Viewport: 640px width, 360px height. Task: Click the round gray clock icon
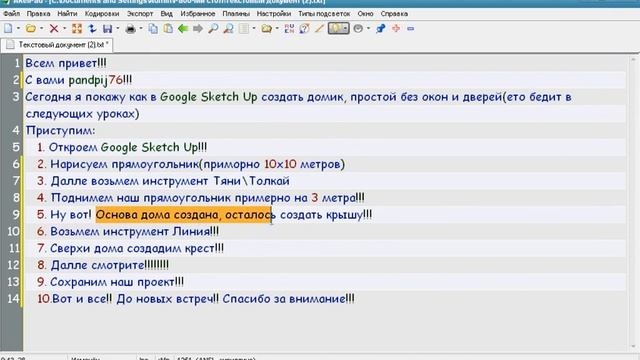coord(358,29)
